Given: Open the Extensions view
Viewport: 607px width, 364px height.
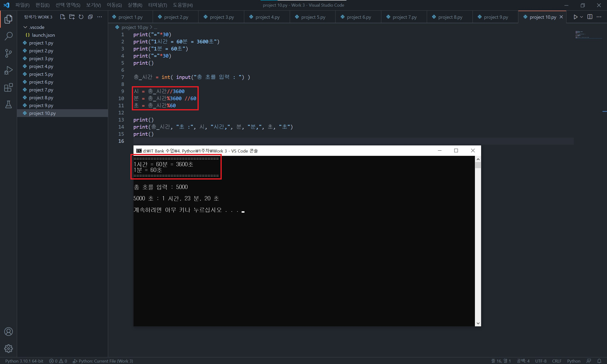Looking at the screenshot, I should pyautogui.click(x=8, y=87).
